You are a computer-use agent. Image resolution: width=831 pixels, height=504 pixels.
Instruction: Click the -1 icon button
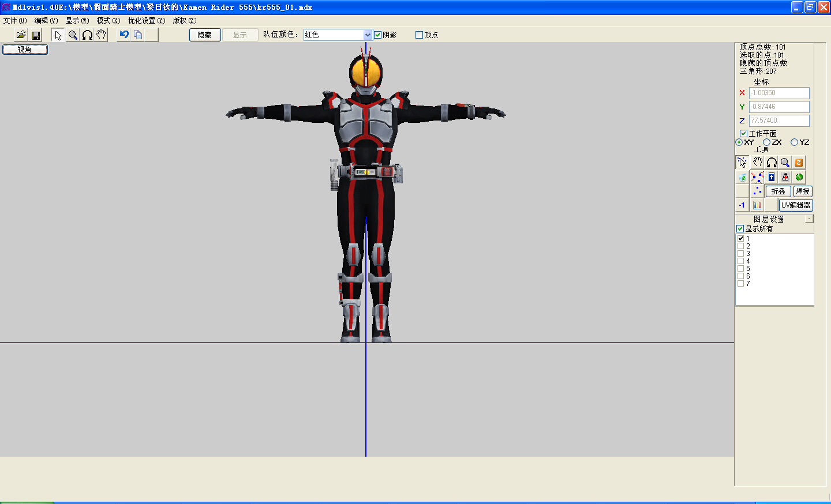(x=742, y=205)
